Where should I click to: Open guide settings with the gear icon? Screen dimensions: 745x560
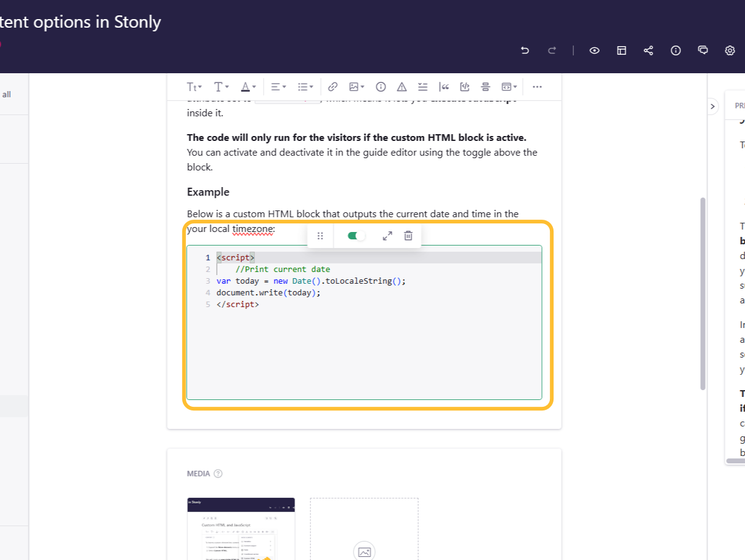click(730, 50)
